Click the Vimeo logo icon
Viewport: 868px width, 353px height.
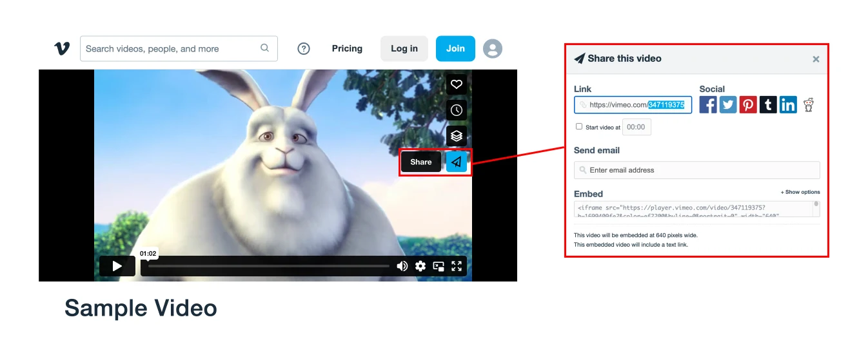62,48
